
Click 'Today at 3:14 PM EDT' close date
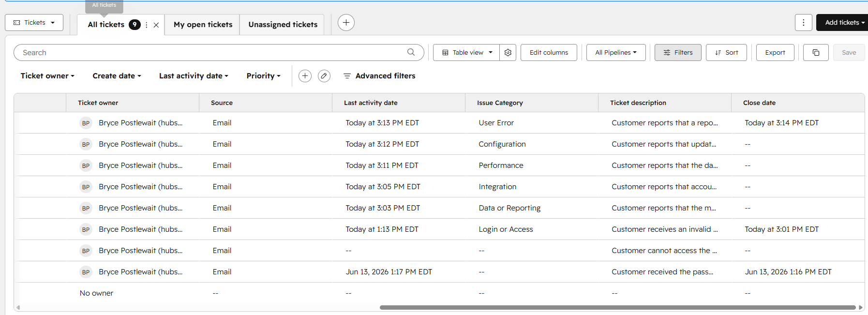pos(781,123)
